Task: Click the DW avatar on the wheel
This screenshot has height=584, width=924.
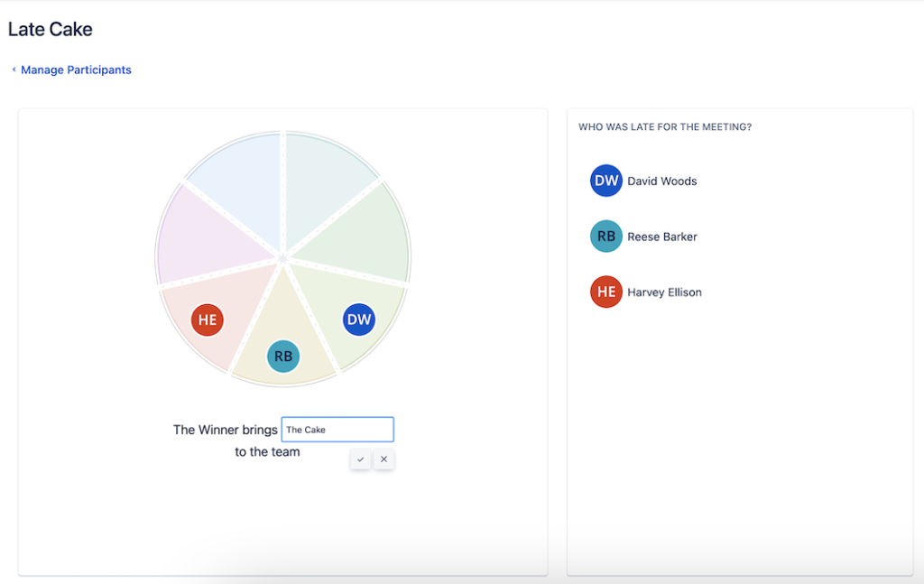Action: (359, 320)
